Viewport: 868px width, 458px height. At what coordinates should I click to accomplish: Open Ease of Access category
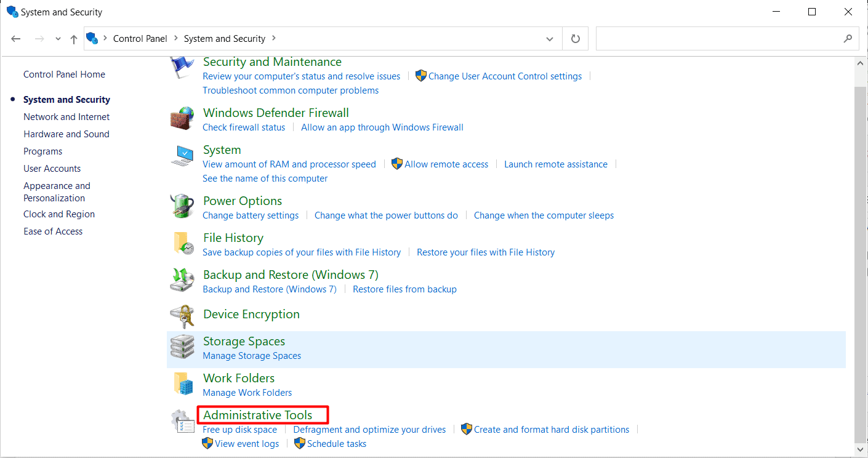(53, 231)
